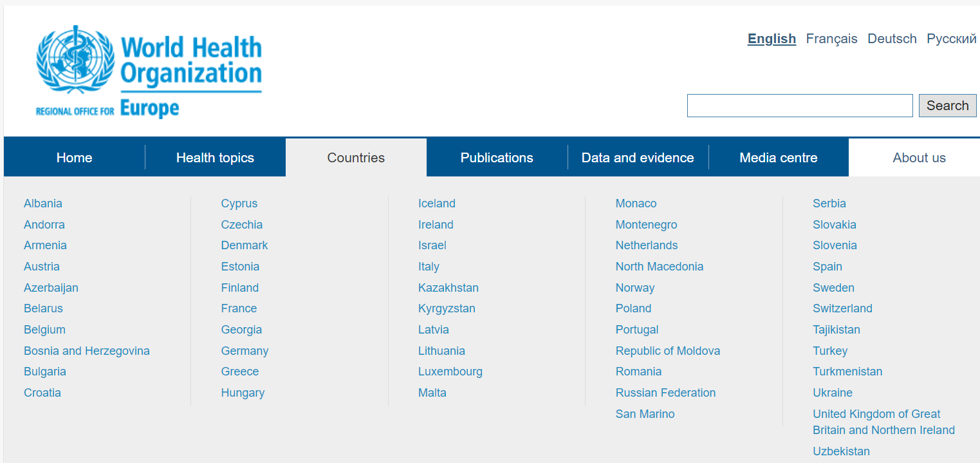Select the Countries tab
The height and width of the screenshot is (463, 980).
(x=356, y=158)
